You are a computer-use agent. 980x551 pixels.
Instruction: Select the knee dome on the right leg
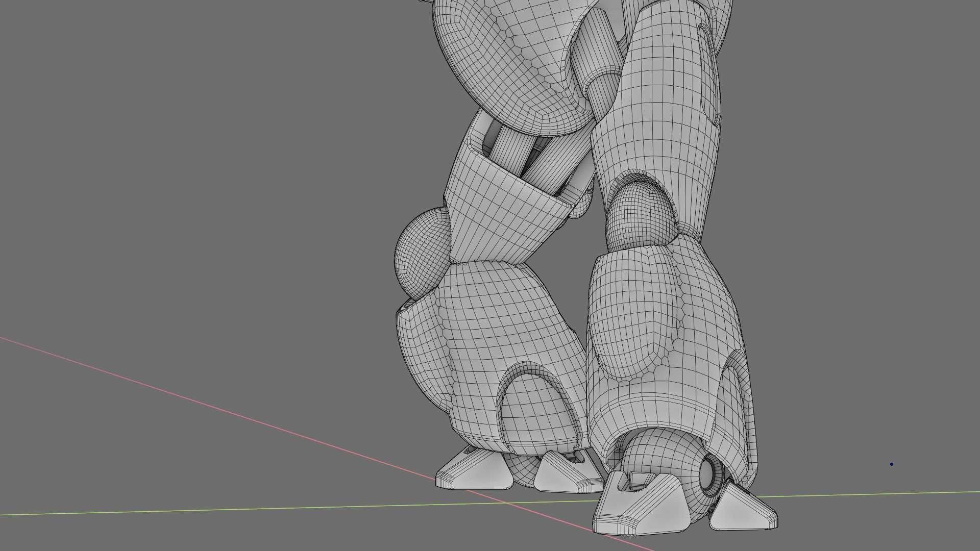(641, 216)
